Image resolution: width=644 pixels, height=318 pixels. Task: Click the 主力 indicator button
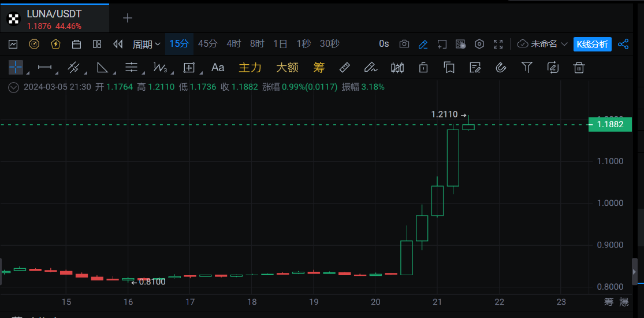point(250,68)
